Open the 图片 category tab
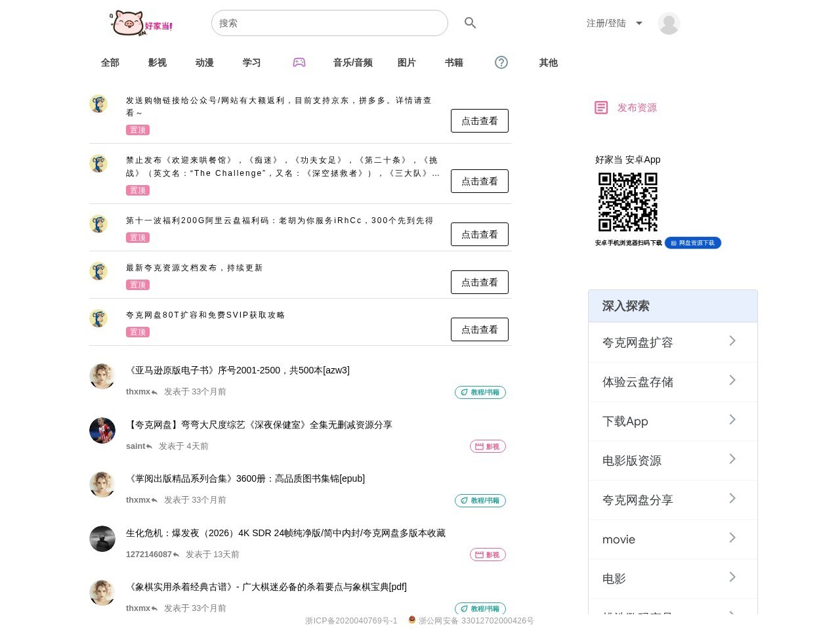Image resolution: width=840 pixels, height=630 pixels. tap(407, 62)
